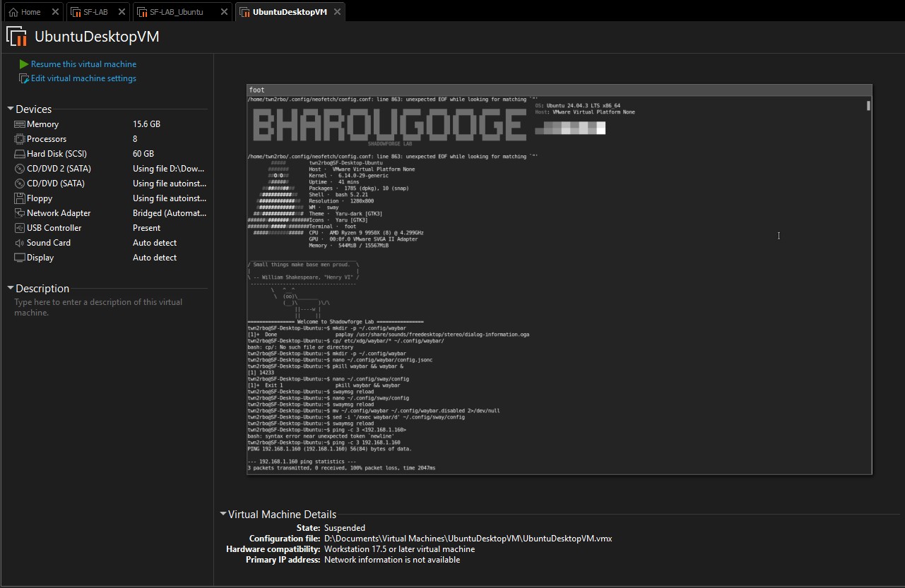Image resolution: width=905 pixels, height=588 pixels.
Task: Close the SF-LAB tab
Action: [122, 12]
